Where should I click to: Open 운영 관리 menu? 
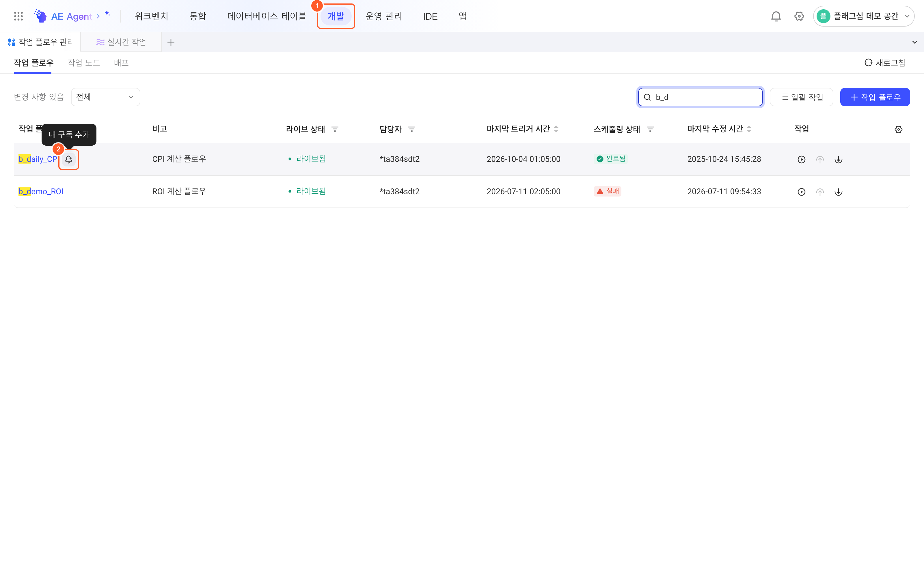click(384, 16)
